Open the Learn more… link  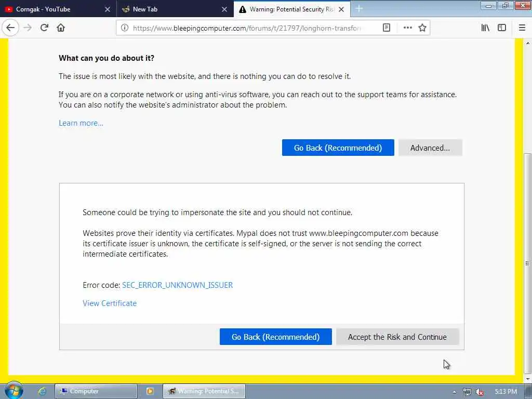[81, 123]
